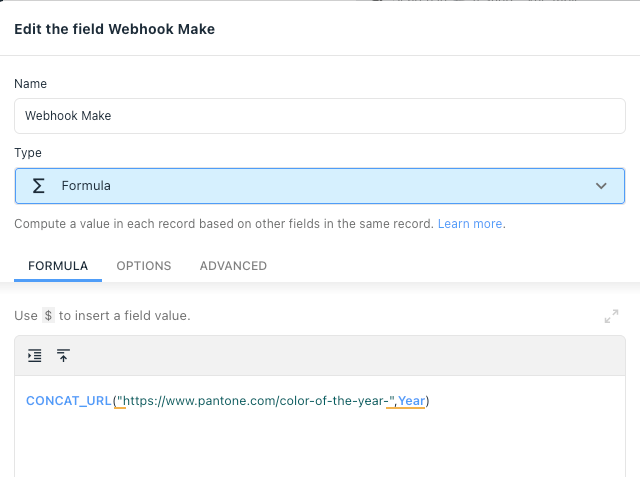Click into the Name field containing Webhook Make
Screen dimensions: 640x477
(x=320, y=116)
